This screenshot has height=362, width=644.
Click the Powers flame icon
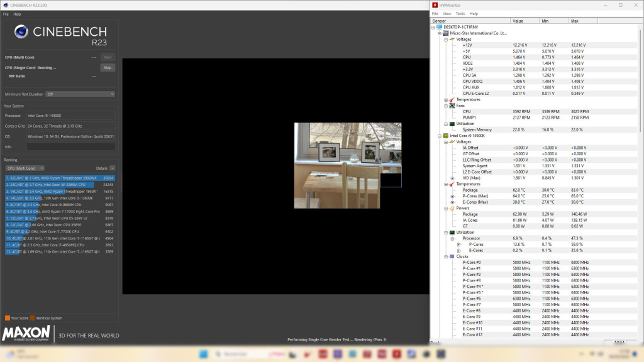pos(452,208)
